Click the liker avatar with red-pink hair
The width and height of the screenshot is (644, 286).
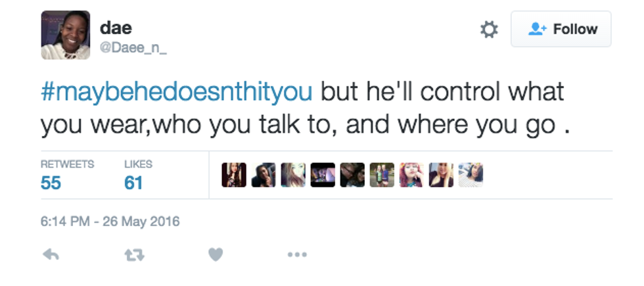click(x=411, y=175)
